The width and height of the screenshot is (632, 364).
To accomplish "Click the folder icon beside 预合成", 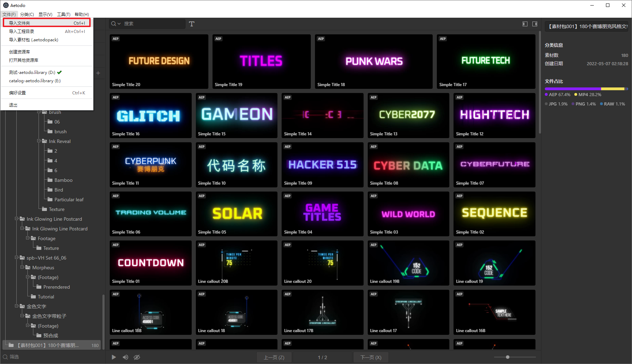I will pyautogui.click(x=39, y=336).
